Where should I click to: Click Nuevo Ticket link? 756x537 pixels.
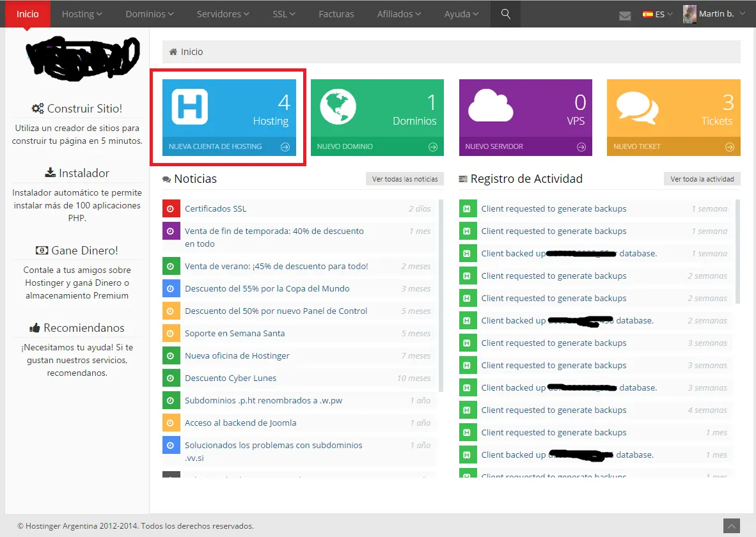pos(637,146)
